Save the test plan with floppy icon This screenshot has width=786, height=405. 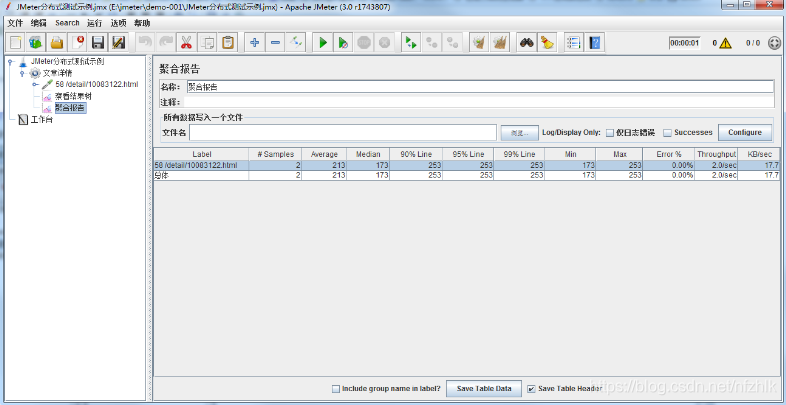[x=98, y=43]
